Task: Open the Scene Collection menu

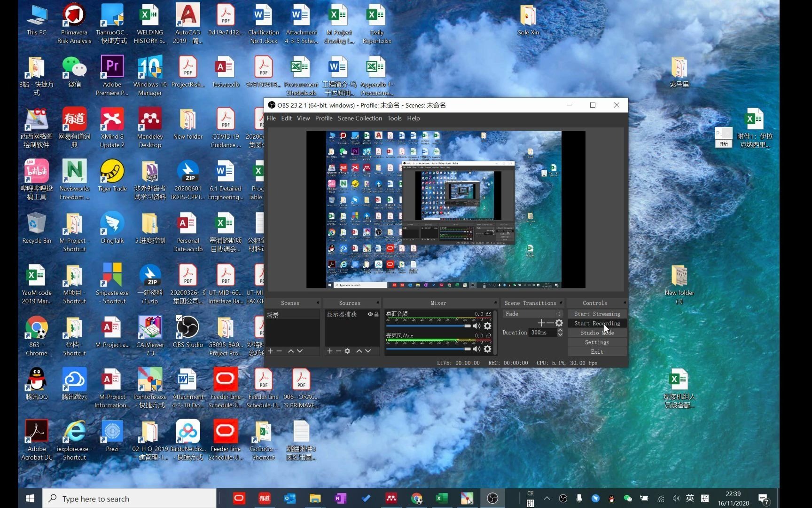Action: coord(360,119)
